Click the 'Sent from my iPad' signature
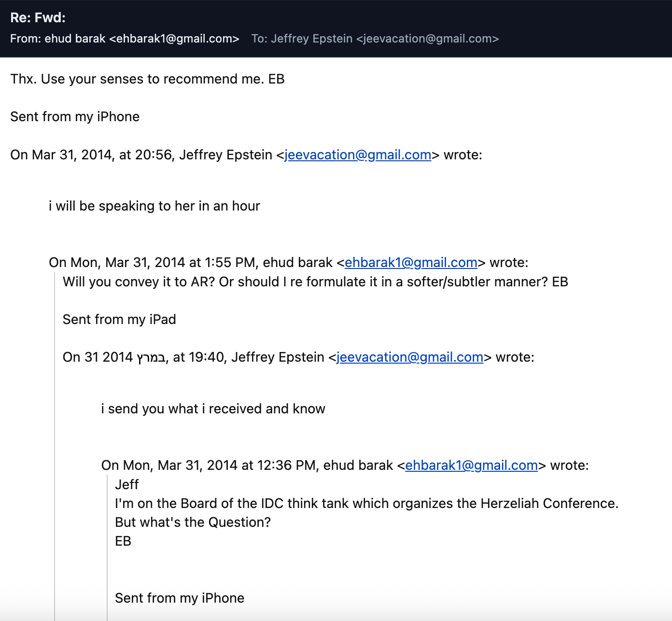 click(119, 319)
